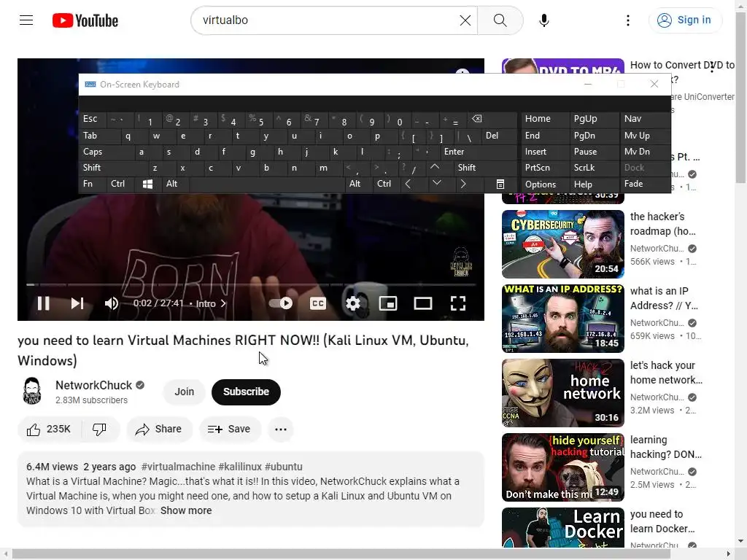
Task: Expand the Intro chapter chevron
Action: [223, 303]
